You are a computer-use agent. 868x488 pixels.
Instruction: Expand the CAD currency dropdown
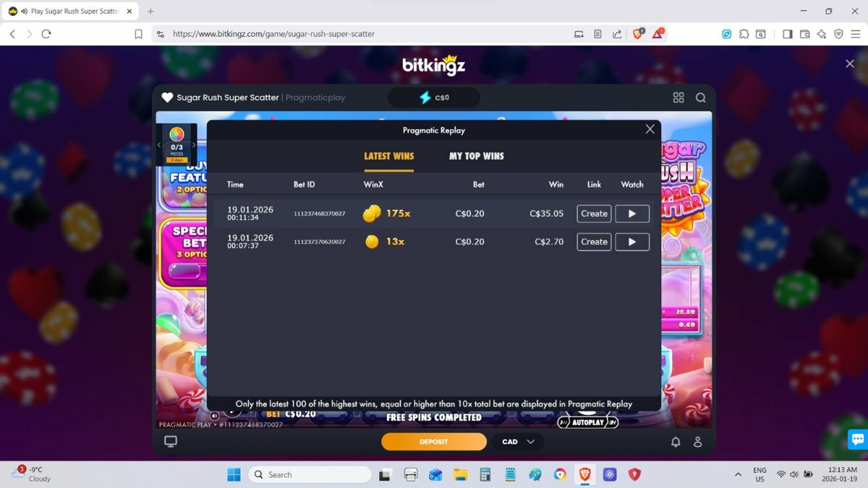coord(518,442)
